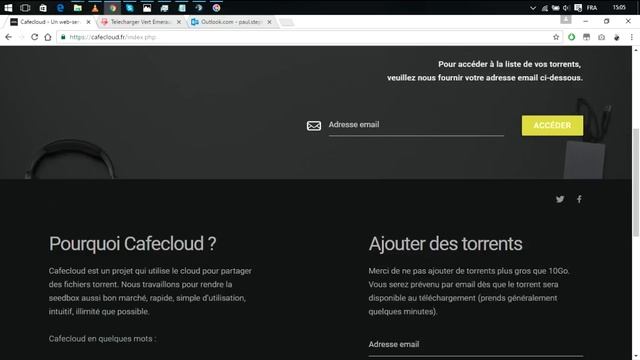Image resolution: width=640 pixels, height=360 pixels.
Task: Launch the Microsoft Store from the taskbar
Action: 43,7
